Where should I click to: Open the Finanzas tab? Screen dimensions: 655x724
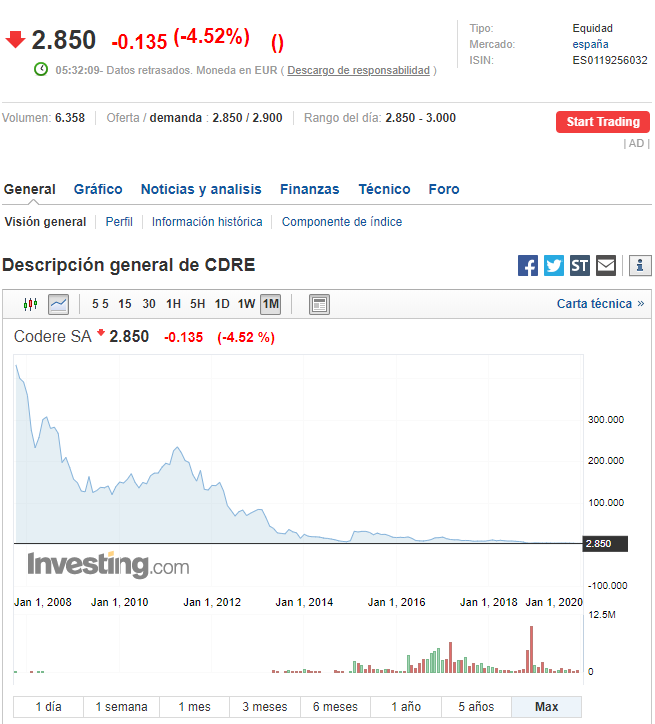tap(309, 189)
